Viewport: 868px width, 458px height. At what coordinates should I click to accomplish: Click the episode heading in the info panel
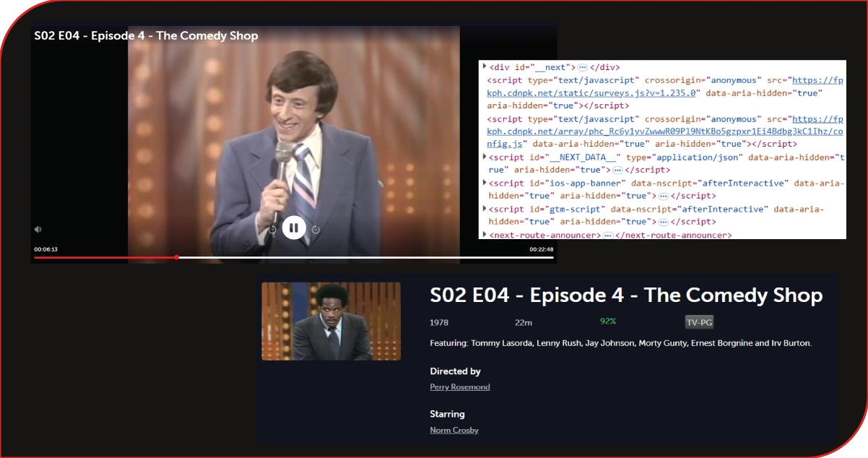[x=626, y=295]
